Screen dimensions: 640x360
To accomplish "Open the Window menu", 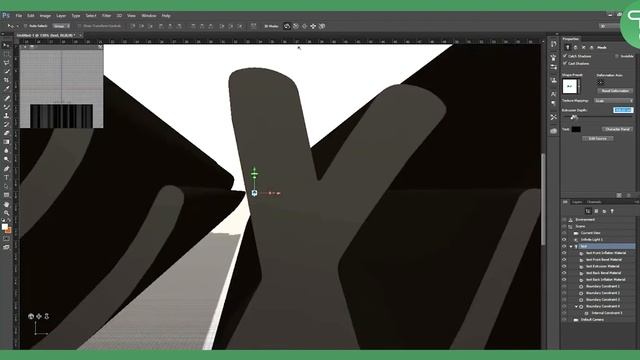I will pyautogui.click(x=149, y=16).
